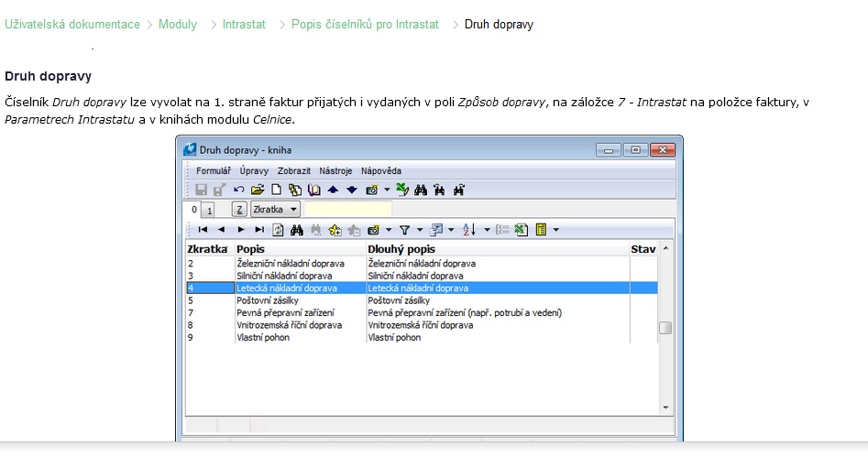The image size is (868, 457).
Task: Open the Nástroje menu
Action: tap(335, 171)
